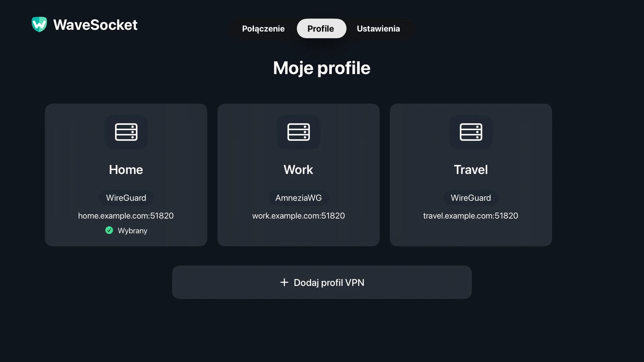Switch to the Połączenie tab
Viewport: 644px width, 362px height.
click(263, 28)
